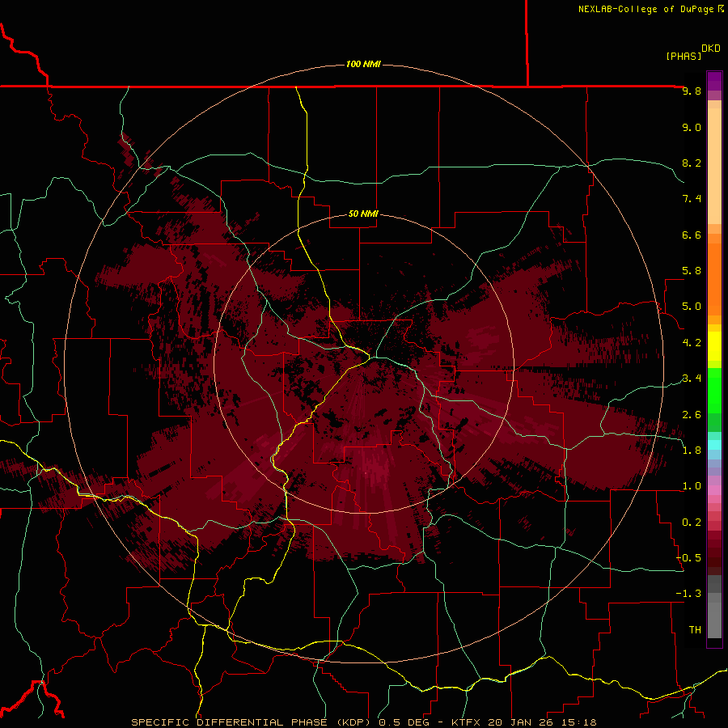
Task: Click the NEXLAB-College of DuPage credit text
Action: point(645,9)
